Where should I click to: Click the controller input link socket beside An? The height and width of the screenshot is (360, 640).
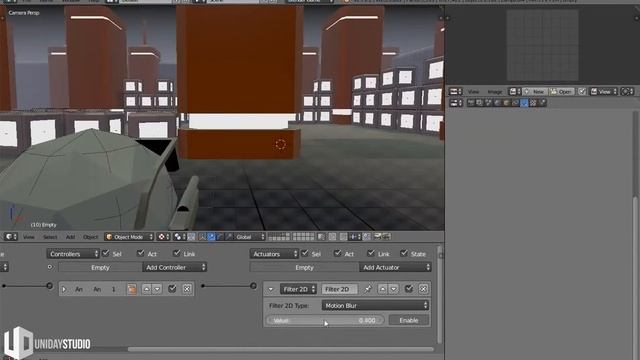[49, 286]
